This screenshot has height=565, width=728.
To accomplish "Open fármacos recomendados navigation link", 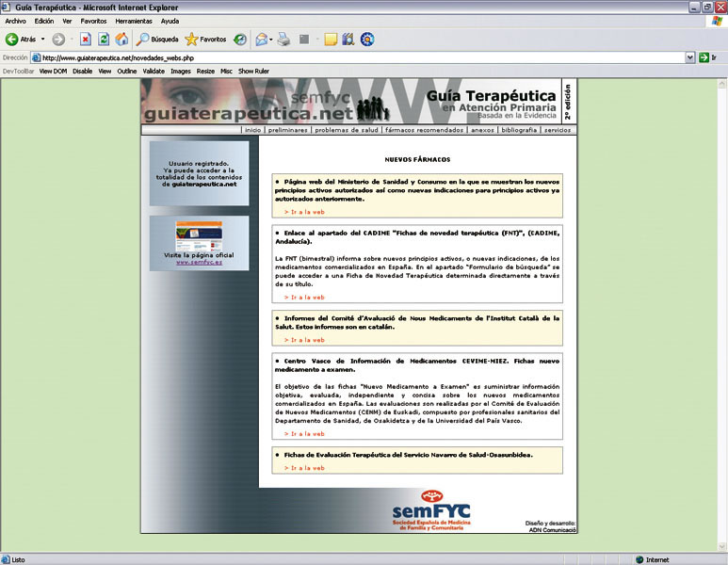I will [x=424, y=130].
